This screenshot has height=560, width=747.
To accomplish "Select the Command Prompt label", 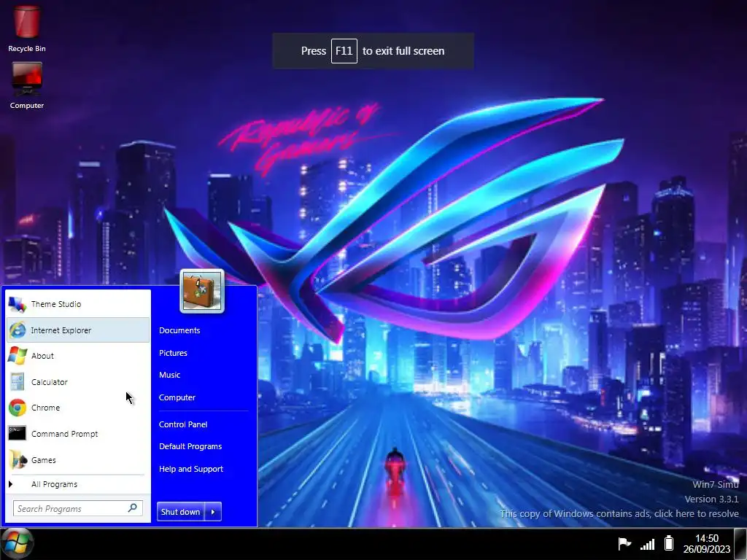I will coord(65,434).
